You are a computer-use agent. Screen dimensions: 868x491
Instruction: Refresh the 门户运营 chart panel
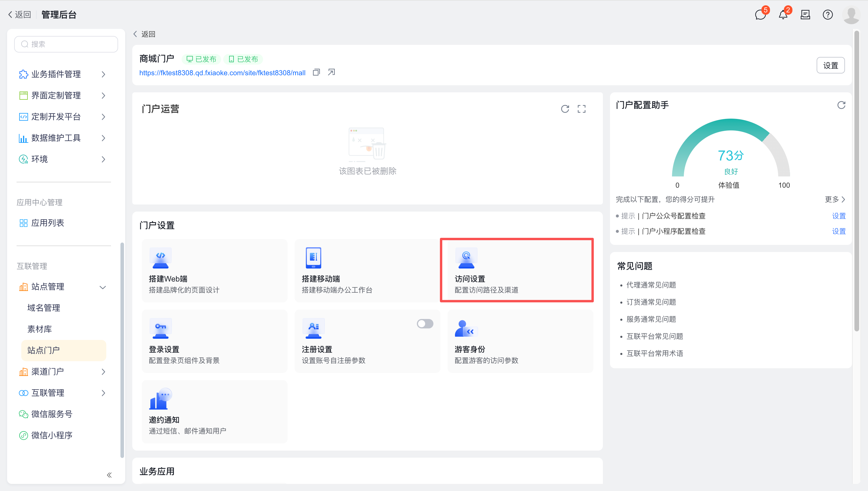tap(565, 109)
